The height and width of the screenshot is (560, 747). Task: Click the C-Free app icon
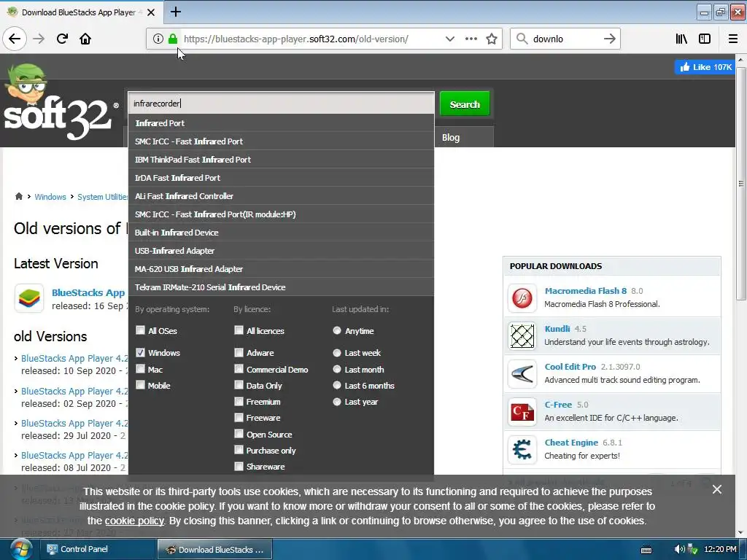pyautogui.click(x=522, y=411)
